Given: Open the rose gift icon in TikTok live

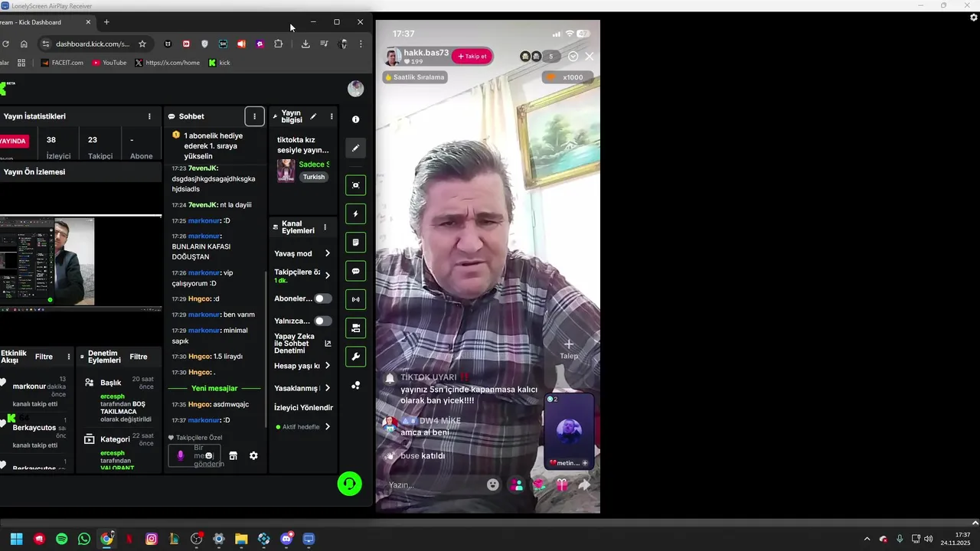Looking at the screenshot, I should point(539,484).
